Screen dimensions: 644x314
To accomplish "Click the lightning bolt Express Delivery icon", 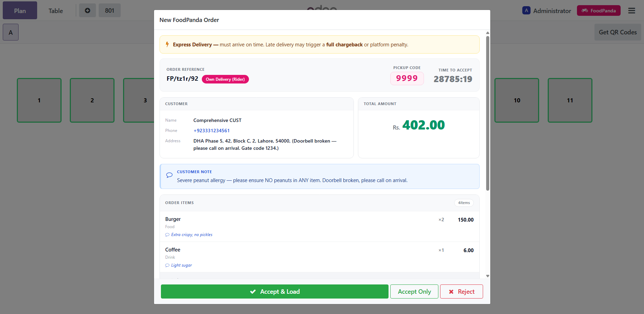I will click(167, 44).
